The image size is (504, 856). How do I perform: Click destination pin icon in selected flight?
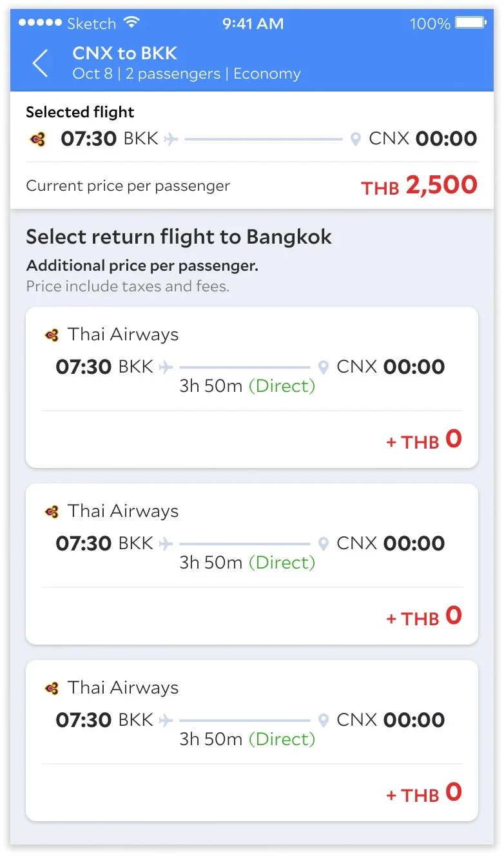tap(355, 139)
